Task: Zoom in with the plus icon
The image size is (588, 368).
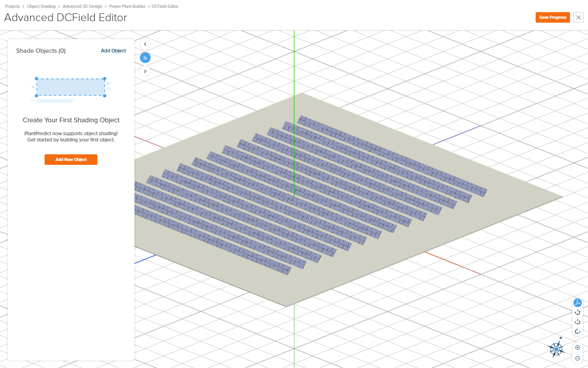Action: tap(577, 347)
